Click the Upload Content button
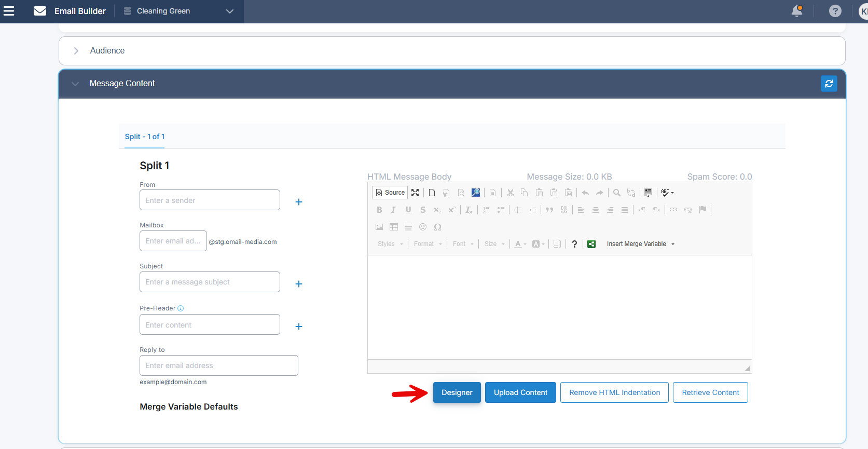 (x=520, y=392)
